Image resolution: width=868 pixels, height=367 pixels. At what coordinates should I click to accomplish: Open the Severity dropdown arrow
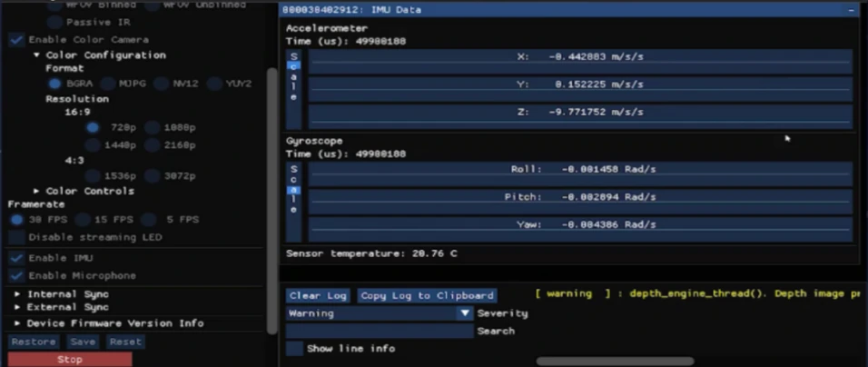(465, 313)
